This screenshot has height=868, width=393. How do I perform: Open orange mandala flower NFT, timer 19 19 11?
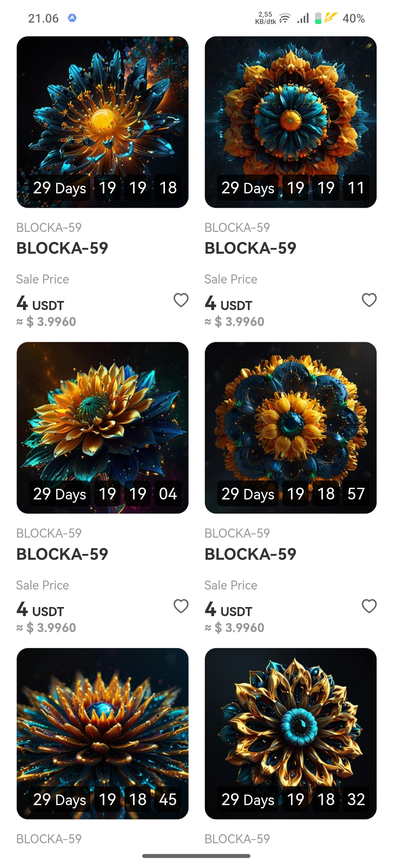coord(291,122)
